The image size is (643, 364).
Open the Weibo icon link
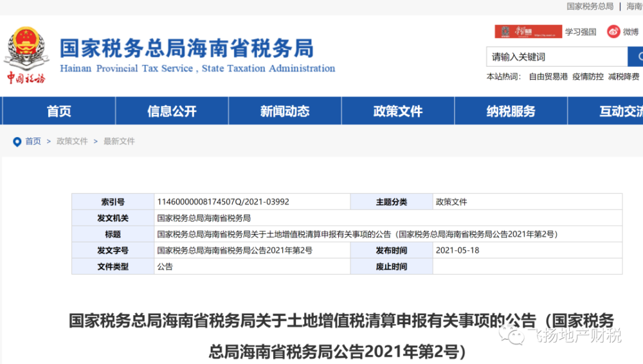(614, 32)
